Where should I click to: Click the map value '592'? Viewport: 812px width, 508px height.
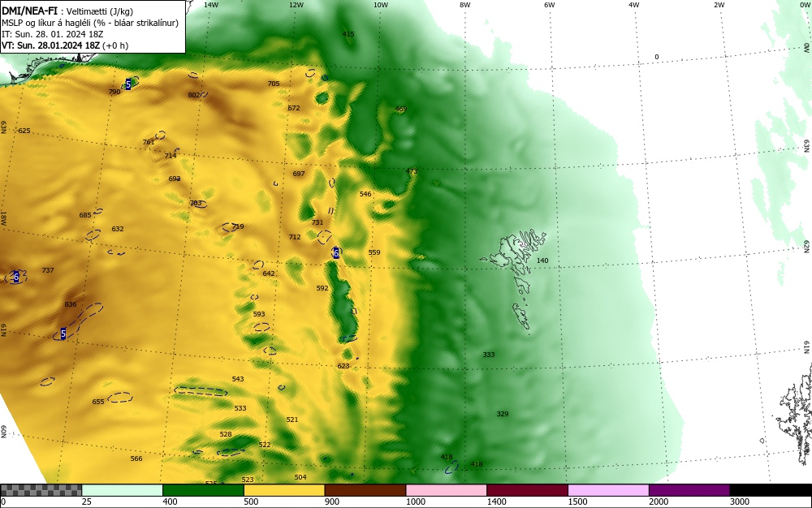point(322,288)
